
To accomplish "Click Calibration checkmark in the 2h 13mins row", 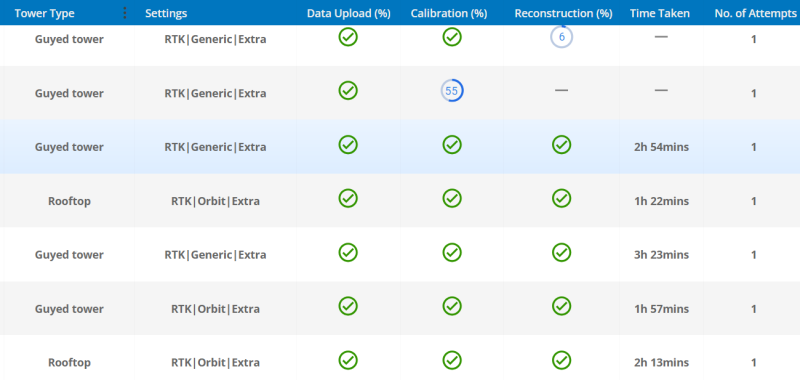I will [x=452, y=360].
